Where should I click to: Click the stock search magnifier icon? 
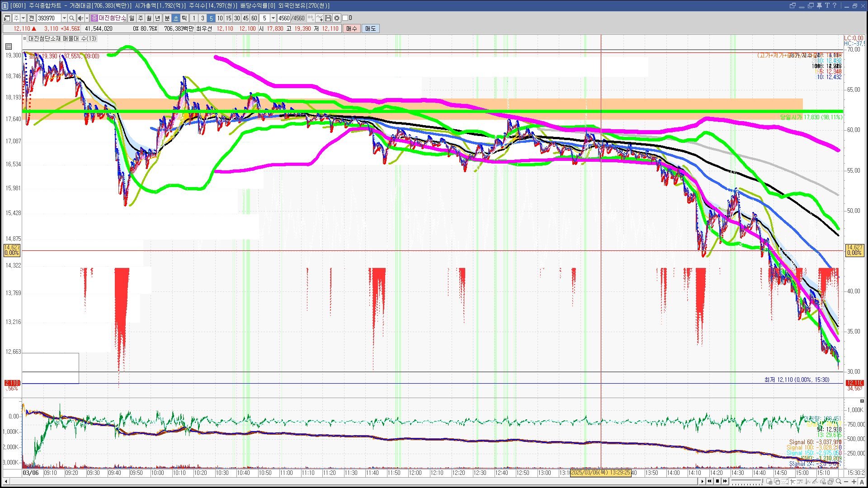[x=71, y=18]
